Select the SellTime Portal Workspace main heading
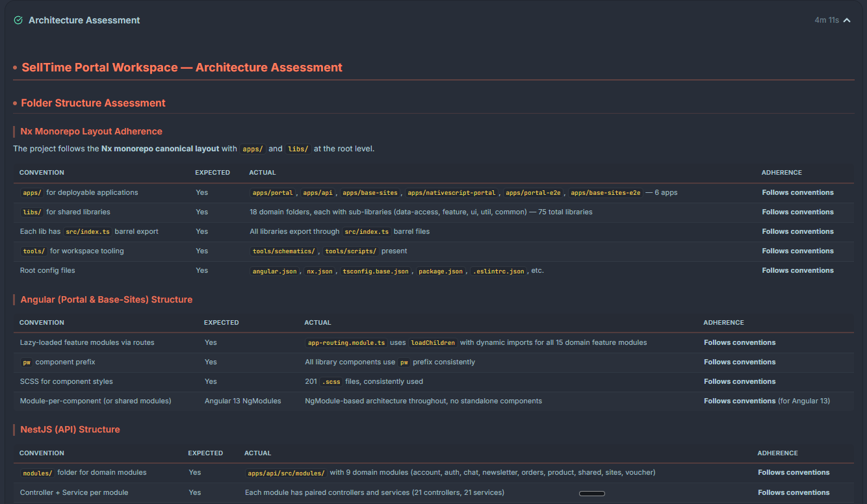Image resolution: width=867 pixels, height=504 pixels. click(181, 68)
